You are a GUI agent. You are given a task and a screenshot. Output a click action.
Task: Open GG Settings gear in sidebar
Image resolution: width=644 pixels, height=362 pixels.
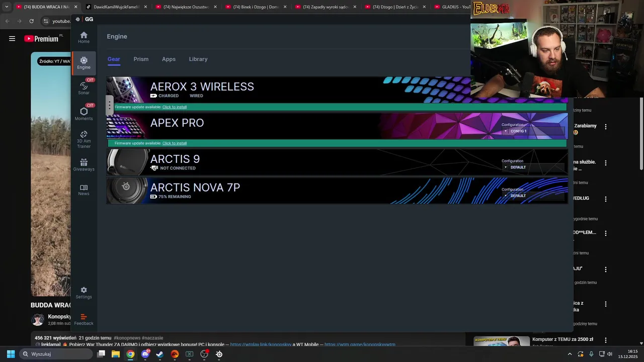84,293
